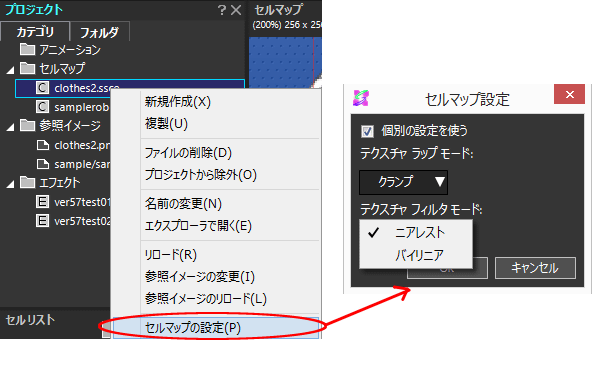Select the sample/sar reference image file

[x=82, y=164]
